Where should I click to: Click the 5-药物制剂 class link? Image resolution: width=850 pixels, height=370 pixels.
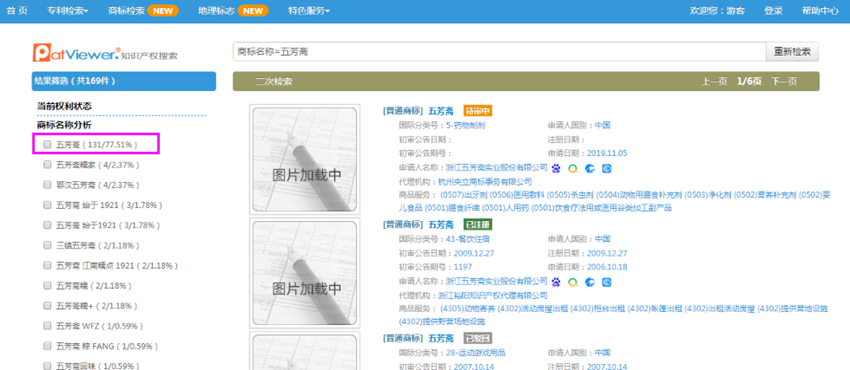[x=466, y=125]
